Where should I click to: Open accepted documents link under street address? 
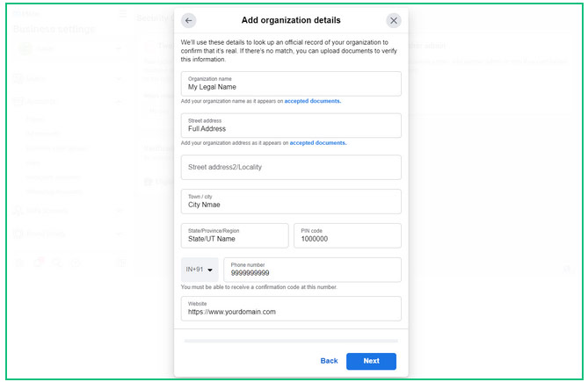(x=318, y=143)
